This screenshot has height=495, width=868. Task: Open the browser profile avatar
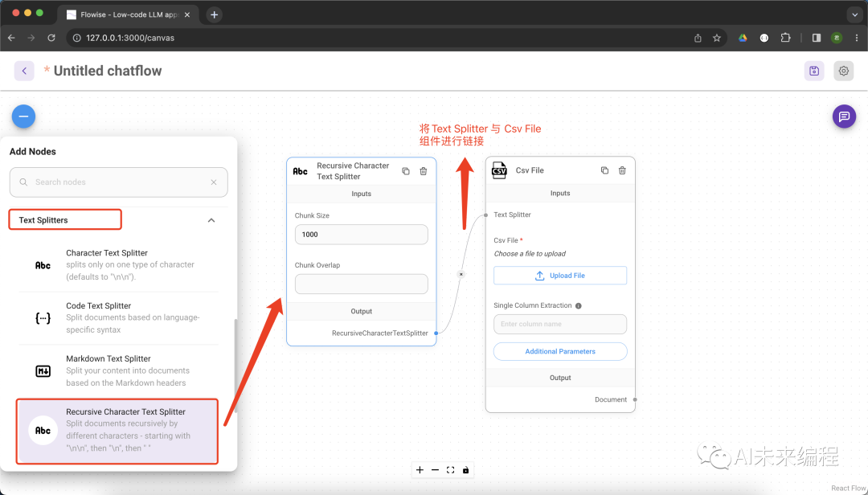(x=837, y=38)
